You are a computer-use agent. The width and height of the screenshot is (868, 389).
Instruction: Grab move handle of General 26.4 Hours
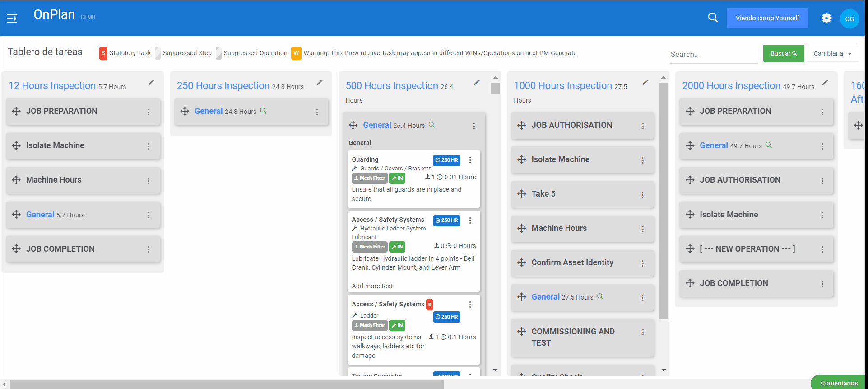[x=353, y=125]
